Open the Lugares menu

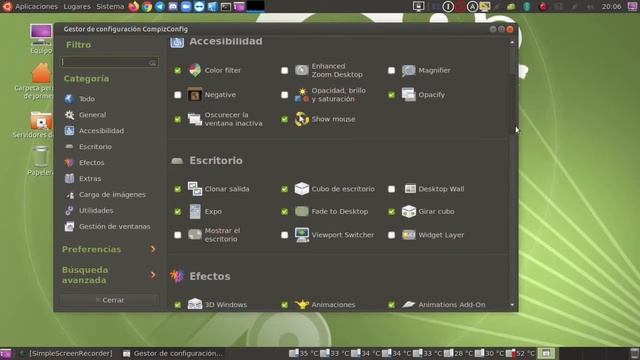[77, 7]
